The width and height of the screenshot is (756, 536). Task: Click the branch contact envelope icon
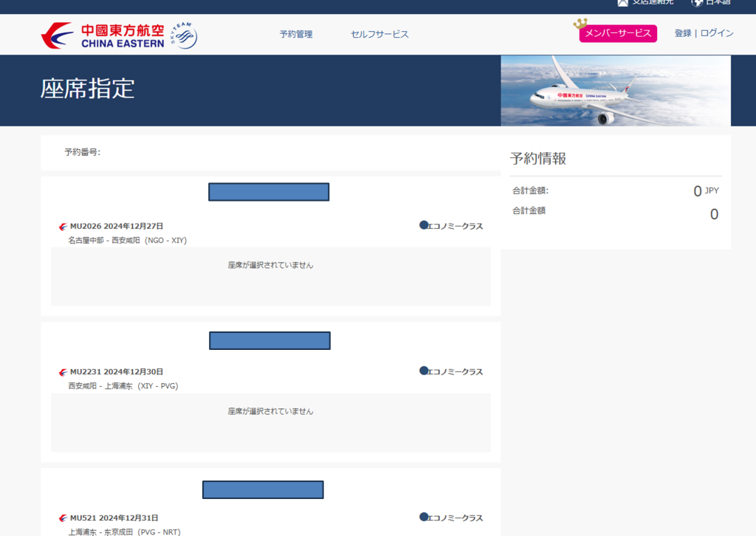(x=622, y=3)
